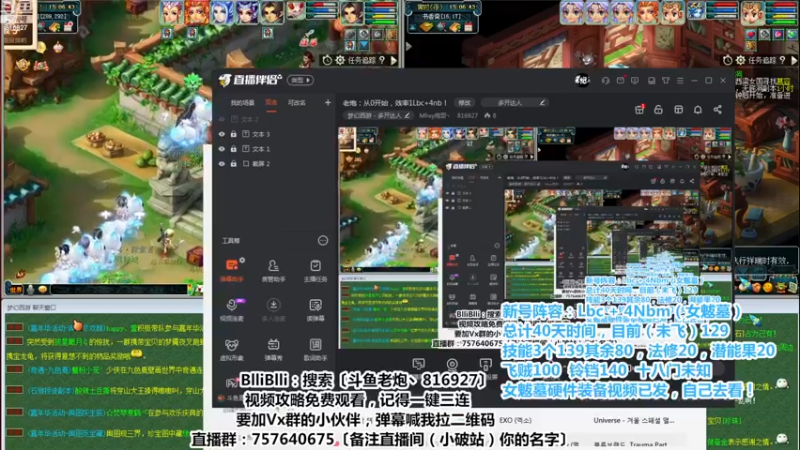Edit the 多开达人 tag field
The height and width of the screenshot is (450, 800).
coord(515,103)
